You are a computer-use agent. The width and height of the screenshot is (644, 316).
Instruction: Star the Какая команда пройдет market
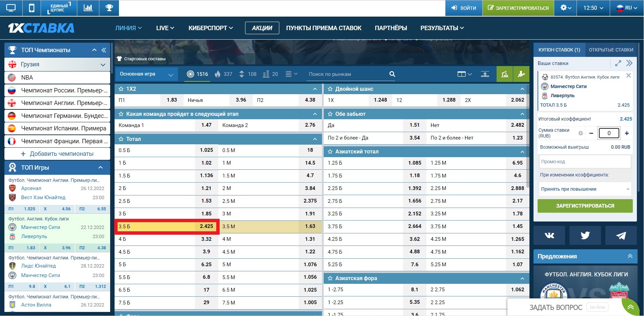pyautogui.click(x=121, y=114)
